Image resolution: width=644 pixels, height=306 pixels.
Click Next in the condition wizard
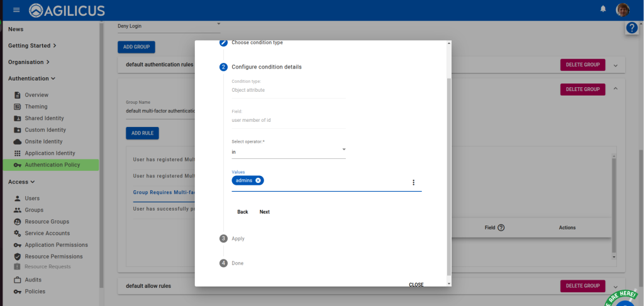(x=264, y=212)
